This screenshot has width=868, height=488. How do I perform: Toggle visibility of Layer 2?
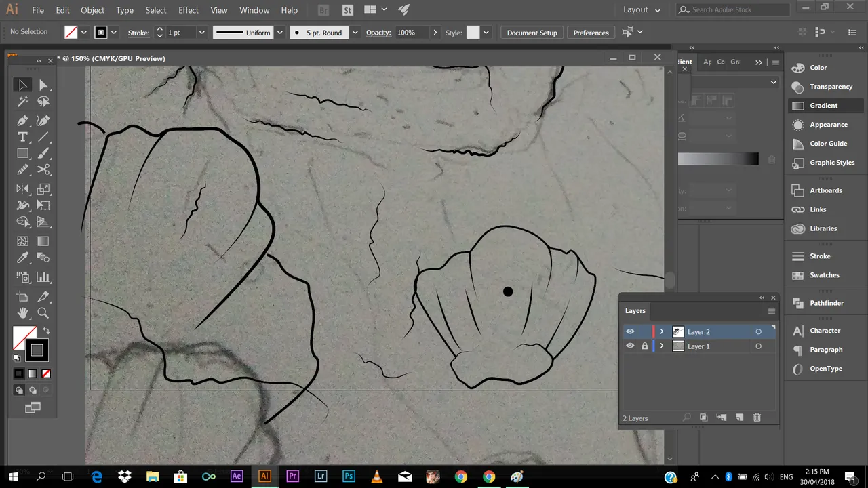click(x=630, y=331)
